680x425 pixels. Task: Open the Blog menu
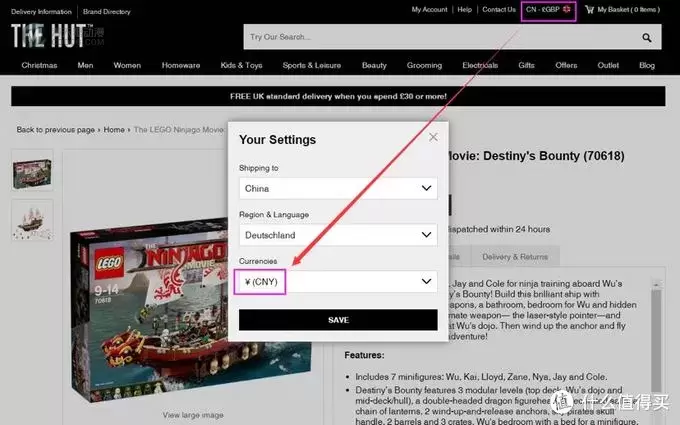pyautogui.click(x=647, y=65)
